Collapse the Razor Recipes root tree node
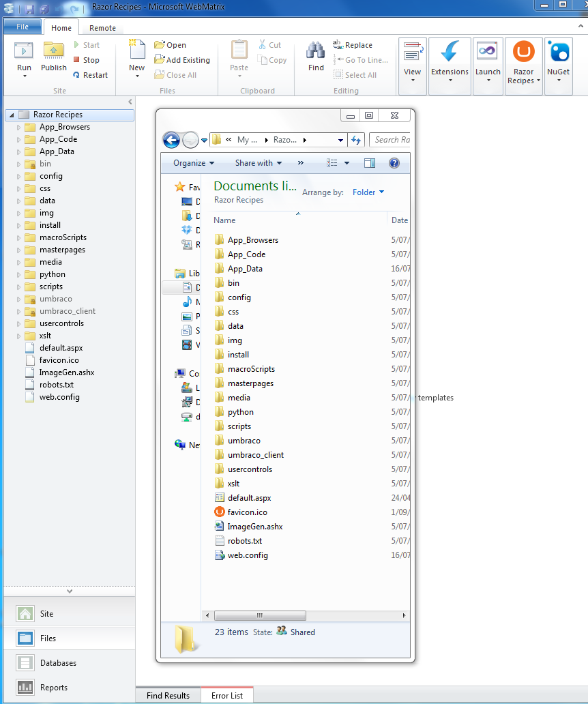The height and width of the screenshot is (704, 588). [12, 115]
